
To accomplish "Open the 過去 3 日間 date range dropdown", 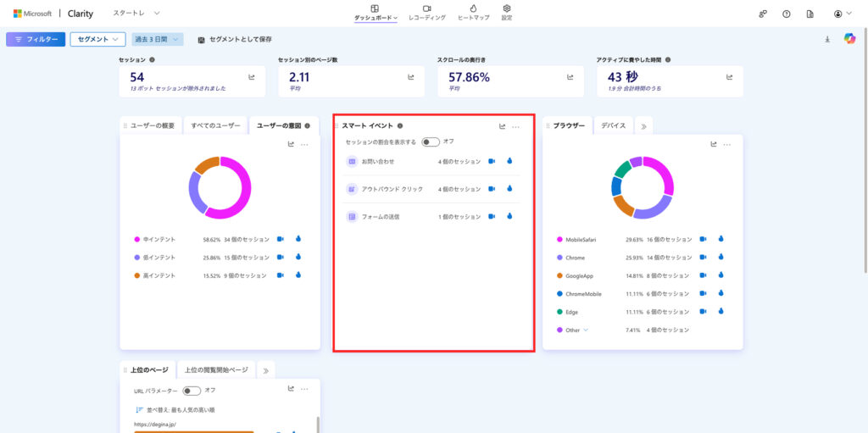I will coord(158,39).
